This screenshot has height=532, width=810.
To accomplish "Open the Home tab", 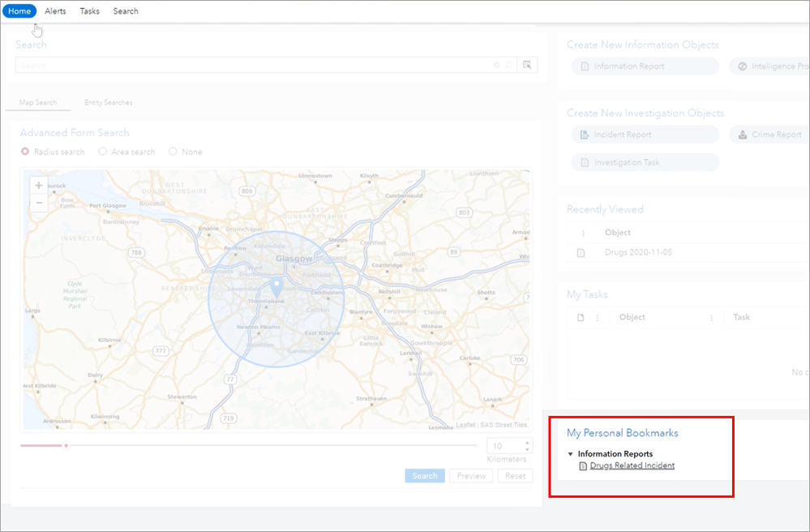I will tap(19, 11).
